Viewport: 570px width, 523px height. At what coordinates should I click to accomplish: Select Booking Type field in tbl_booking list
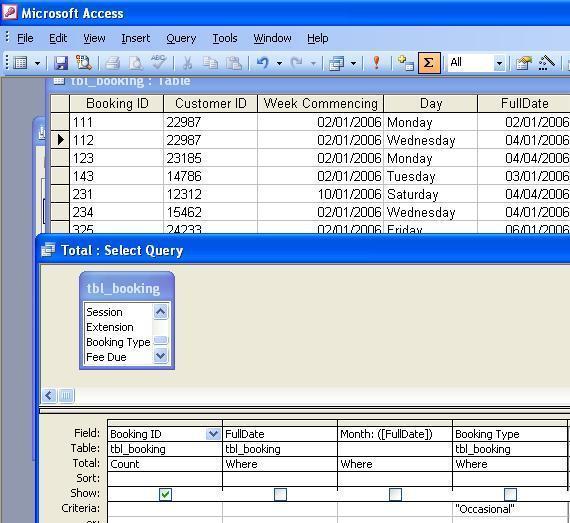click(119, 342)
